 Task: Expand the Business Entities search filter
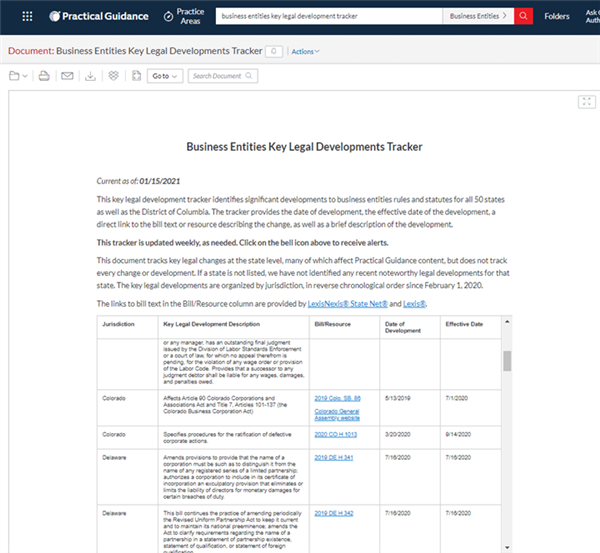(478, 16)
